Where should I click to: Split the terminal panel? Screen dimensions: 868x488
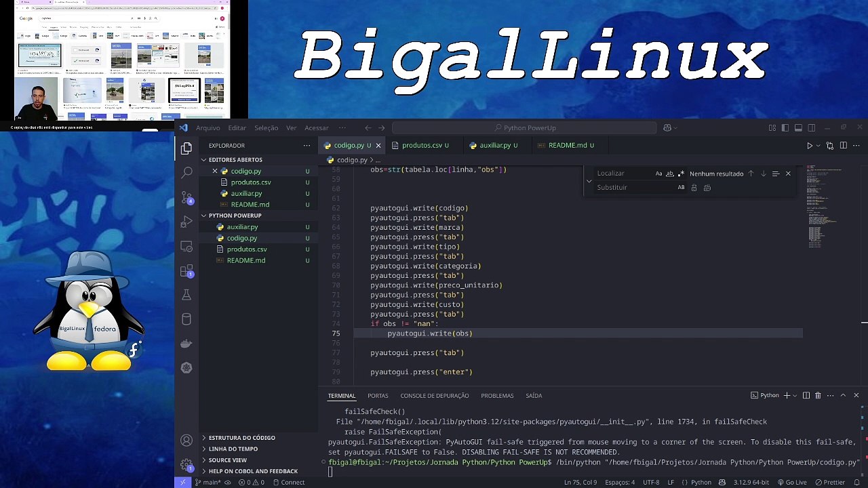coord(806,395)
